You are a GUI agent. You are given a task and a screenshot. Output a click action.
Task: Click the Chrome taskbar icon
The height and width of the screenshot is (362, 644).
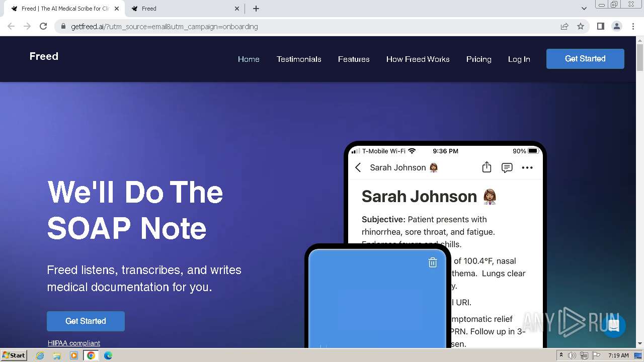click(91, 355)
